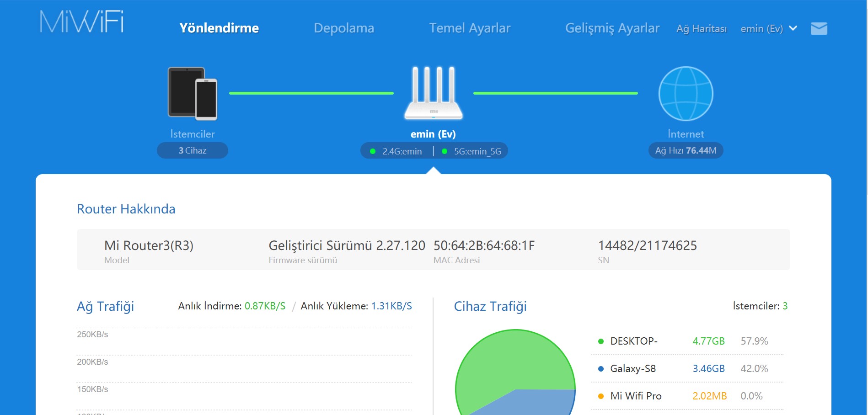This screenshot has width=868, height=415.
Task: Click the green 5G status dot
Action: tap(444, 151)
